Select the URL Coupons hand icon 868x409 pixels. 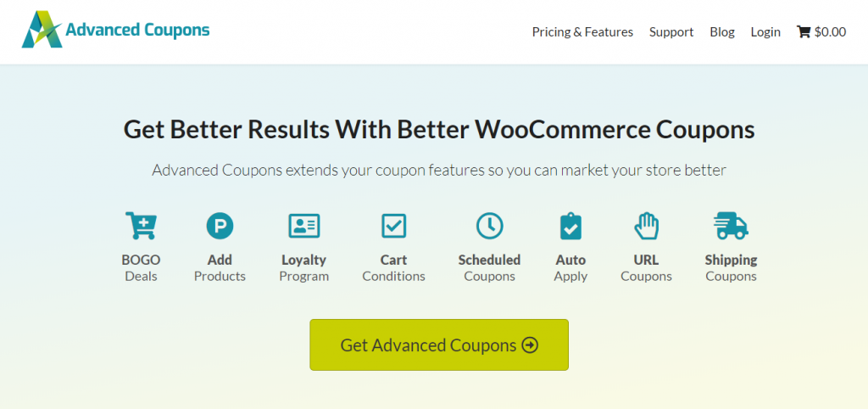tap(646, 226)
